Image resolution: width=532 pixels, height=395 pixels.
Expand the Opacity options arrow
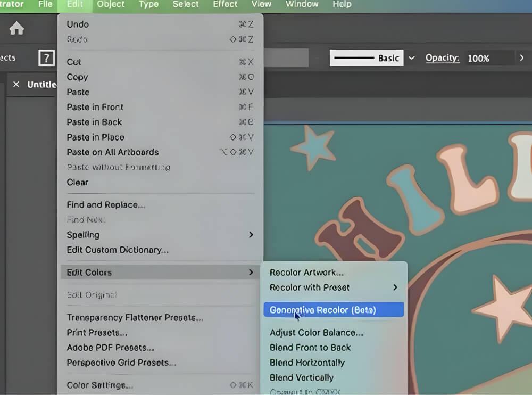521,58
